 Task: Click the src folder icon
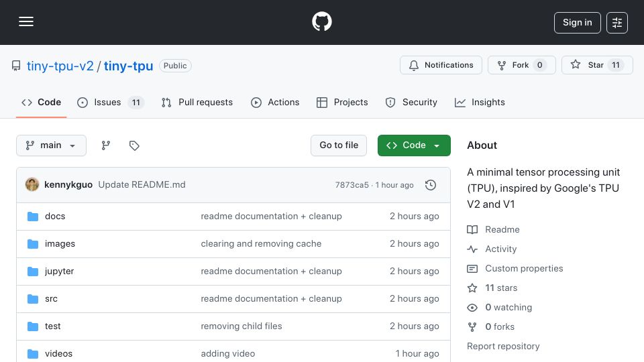click(33, 299)
